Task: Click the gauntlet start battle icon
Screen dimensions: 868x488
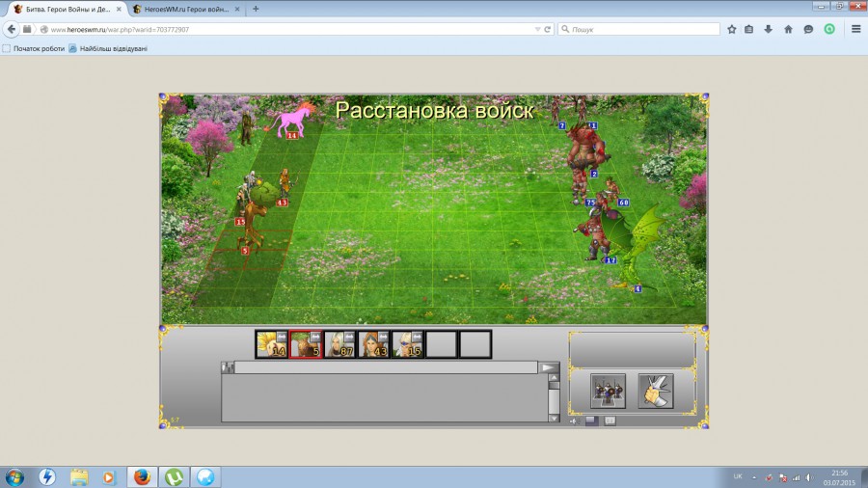Action: 656,391
